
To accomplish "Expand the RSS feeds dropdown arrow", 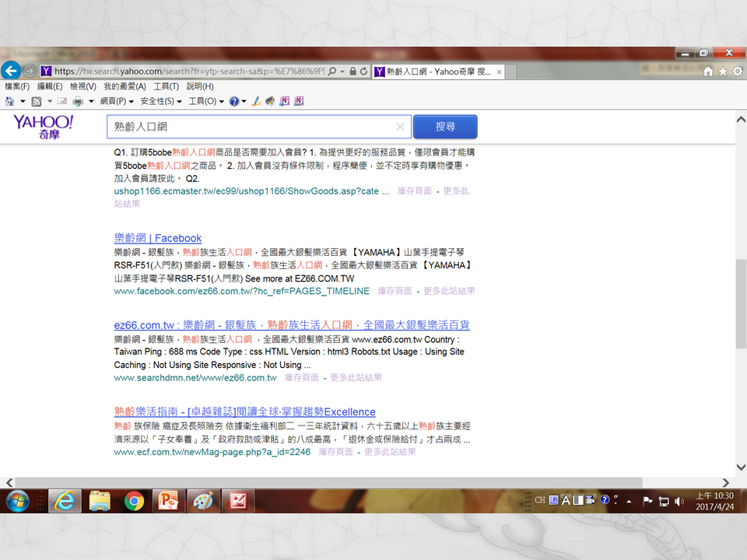I will click(x=50, y=101).
